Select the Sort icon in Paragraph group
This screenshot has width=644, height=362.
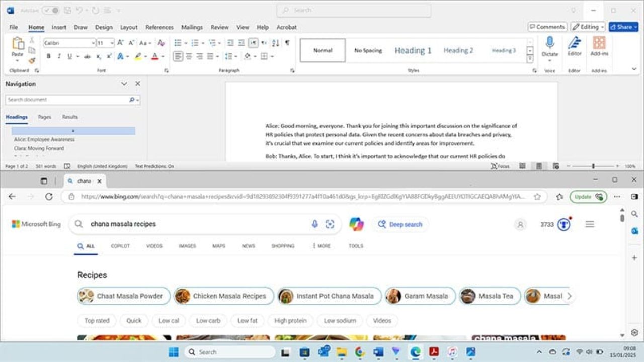(275, 42)
